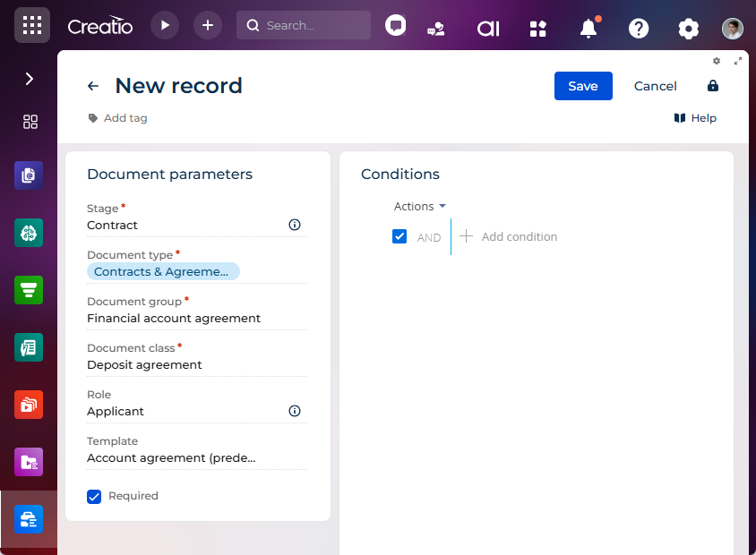Click the Save button
756x555 pixels.
[x=583, y=86]
